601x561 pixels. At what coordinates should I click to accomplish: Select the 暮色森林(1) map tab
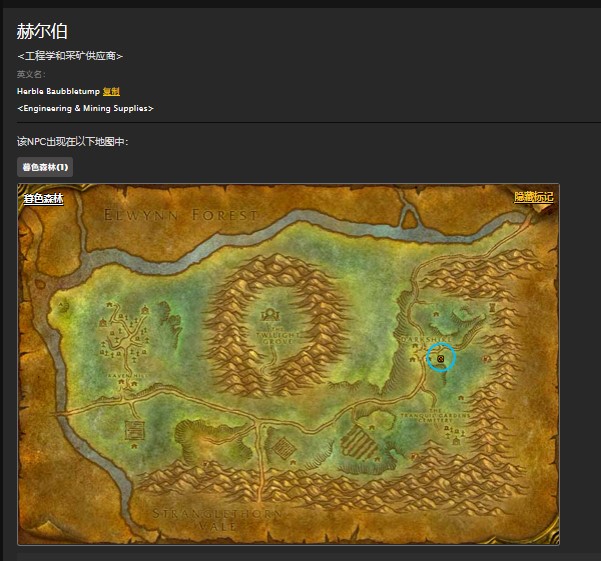tap(45, 167)
